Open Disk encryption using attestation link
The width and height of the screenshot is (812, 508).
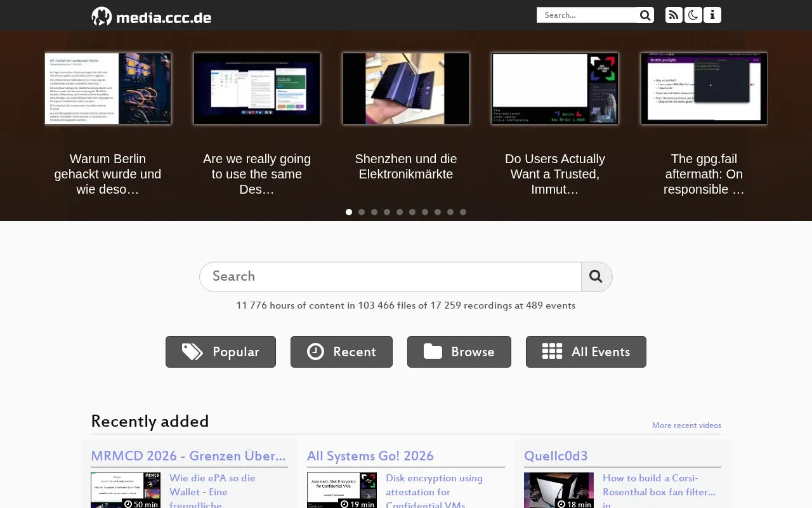pyautogui.click(x=434, y=491)
